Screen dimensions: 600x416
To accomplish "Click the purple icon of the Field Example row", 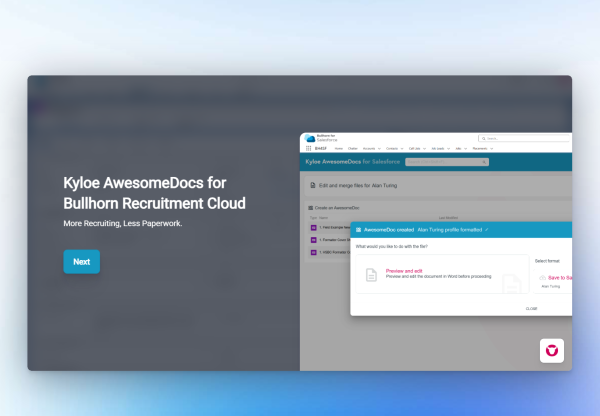I will click(x=313, y=228).
